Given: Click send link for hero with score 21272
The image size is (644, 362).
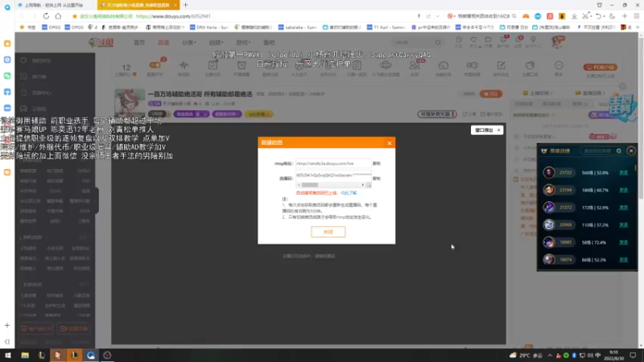Looking at the screenshot, I should tap(623, 208).
